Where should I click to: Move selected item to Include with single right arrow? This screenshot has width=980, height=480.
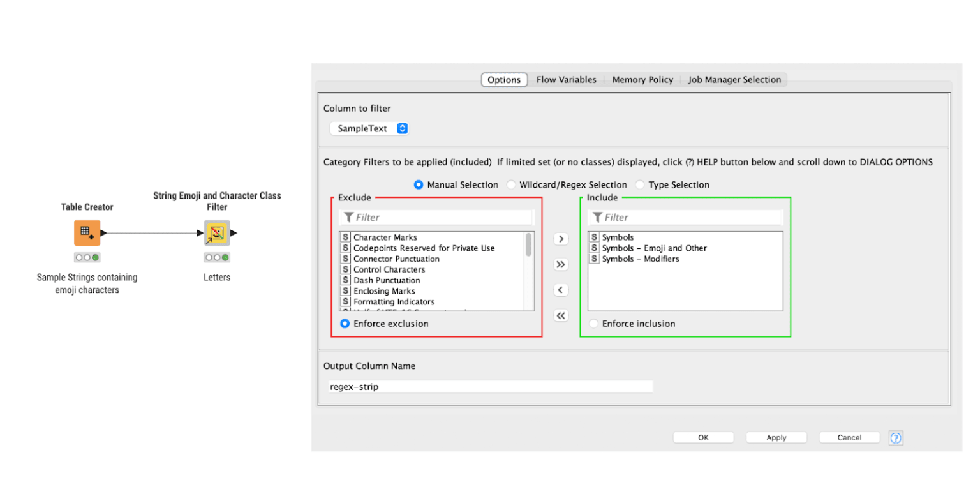pyautogui.click(x=561, y=239)
